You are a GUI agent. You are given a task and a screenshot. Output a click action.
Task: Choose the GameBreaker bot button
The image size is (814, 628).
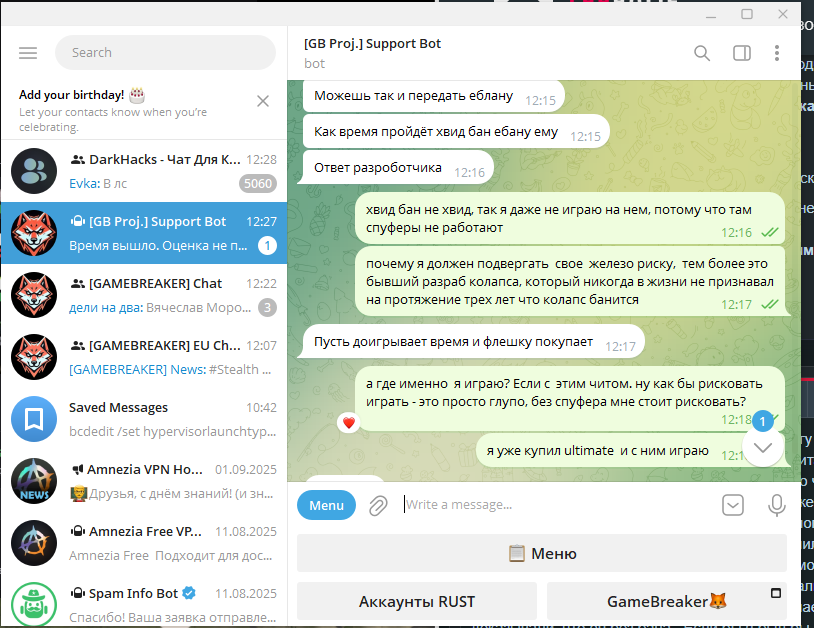(x=667, y=602)
